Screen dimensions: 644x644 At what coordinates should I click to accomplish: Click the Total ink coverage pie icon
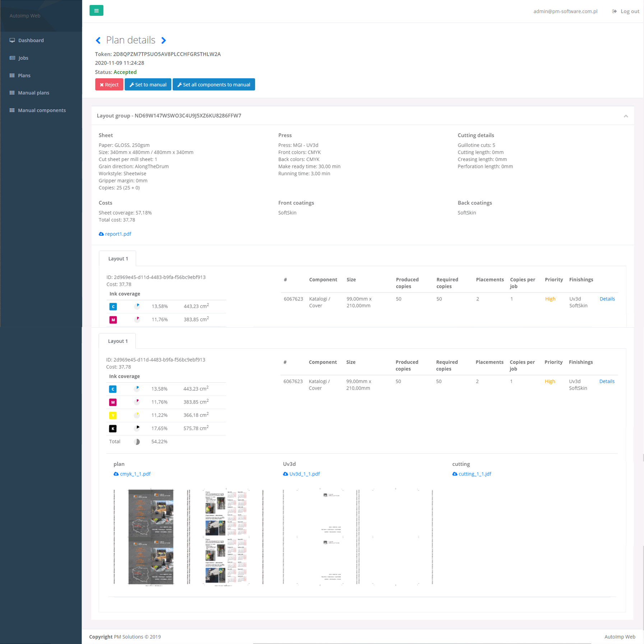tap(137, 442)
